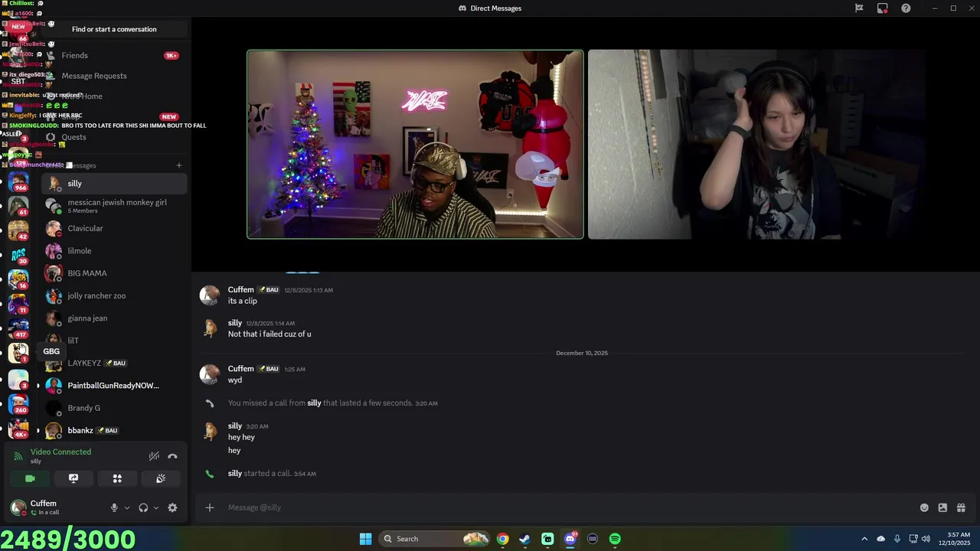Open the help question mark icon
980x551 pixels.
[906, 8]
